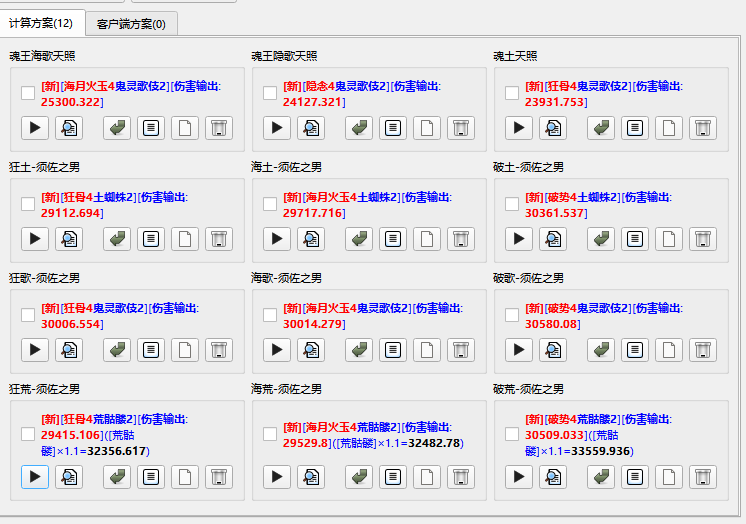Run the 破荒-须佐之男 scheme with play icon

tap(519, 477)
